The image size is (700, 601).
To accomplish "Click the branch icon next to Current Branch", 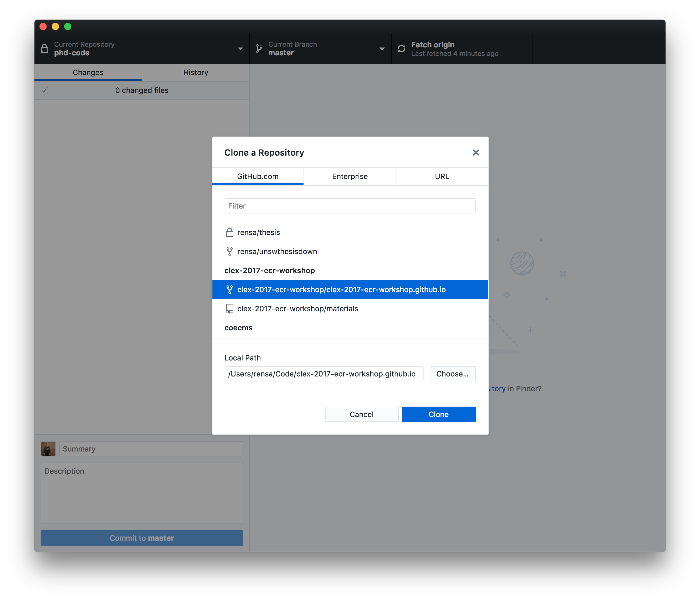I will click(259, 49).
